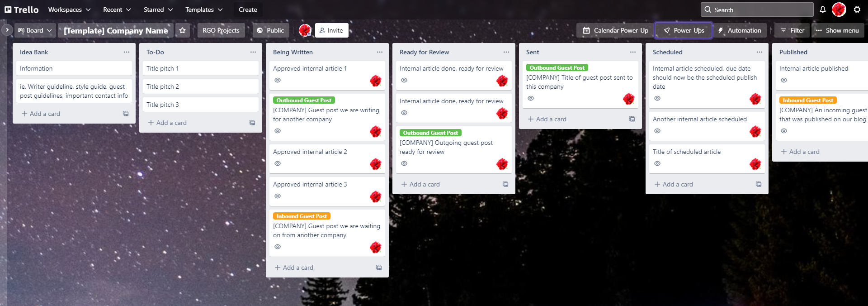This screenshot has width=868, height=306.
Task: Add a card to Idea Bank list
Action: (41, 114)
